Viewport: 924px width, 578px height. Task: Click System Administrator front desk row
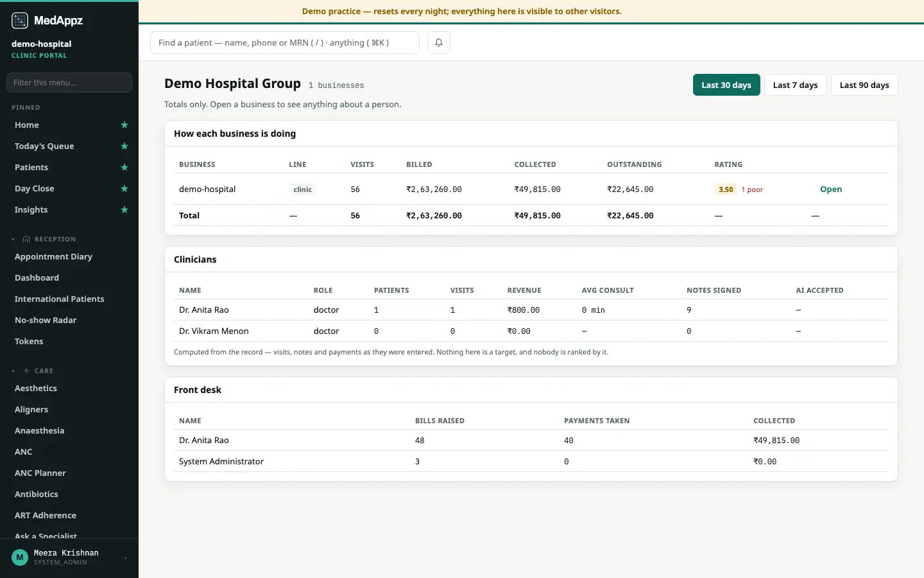221,462
